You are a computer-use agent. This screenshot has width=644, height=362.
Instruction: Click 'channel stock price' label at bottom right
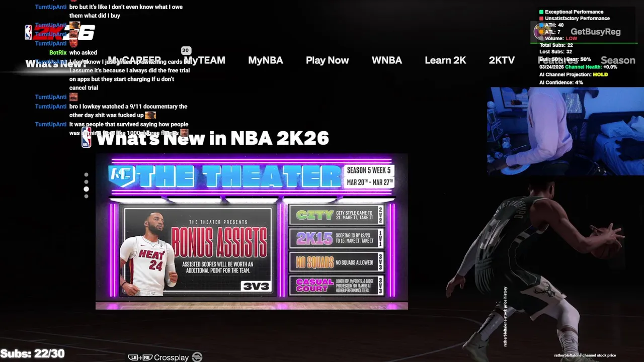(585, 355)
